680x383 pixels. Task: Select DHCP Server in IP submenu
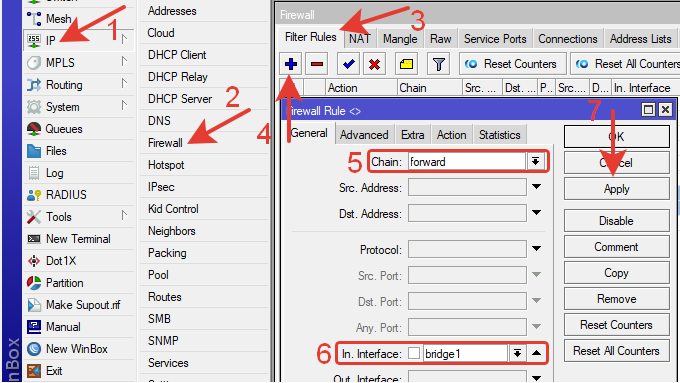[x=180, y=99]
